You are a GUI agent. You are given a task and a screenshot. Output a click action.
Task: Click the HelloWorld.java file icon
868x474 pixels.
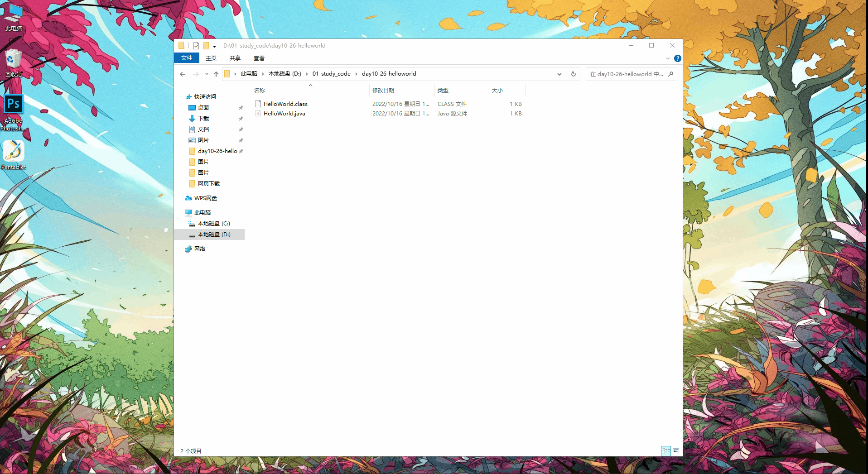pyautogui.click(x=258, y=114)
